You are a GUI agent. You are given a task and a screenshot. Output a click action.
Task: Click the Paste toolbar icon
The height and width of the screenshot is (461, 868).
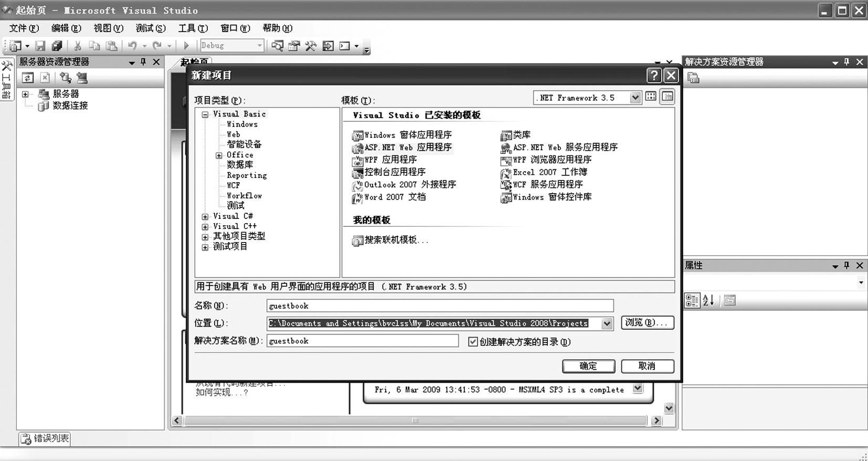[x=111, y=46]
